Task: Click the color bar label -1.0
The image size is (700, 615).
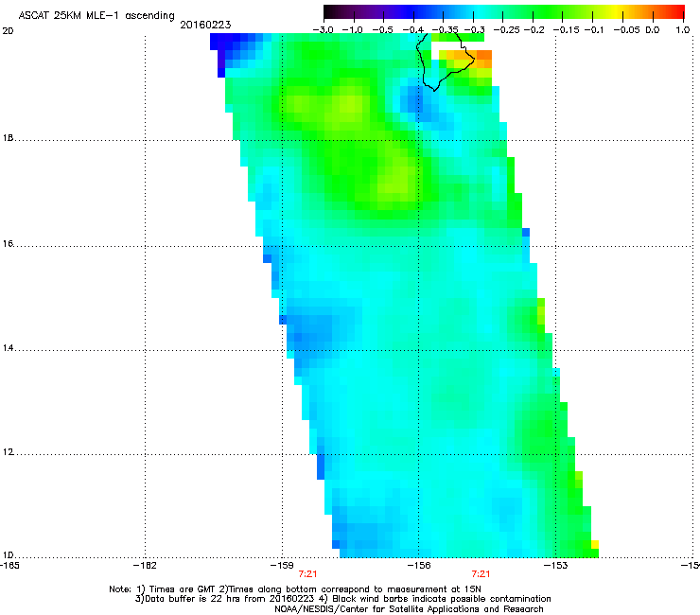Action: [x=352, y=30]
